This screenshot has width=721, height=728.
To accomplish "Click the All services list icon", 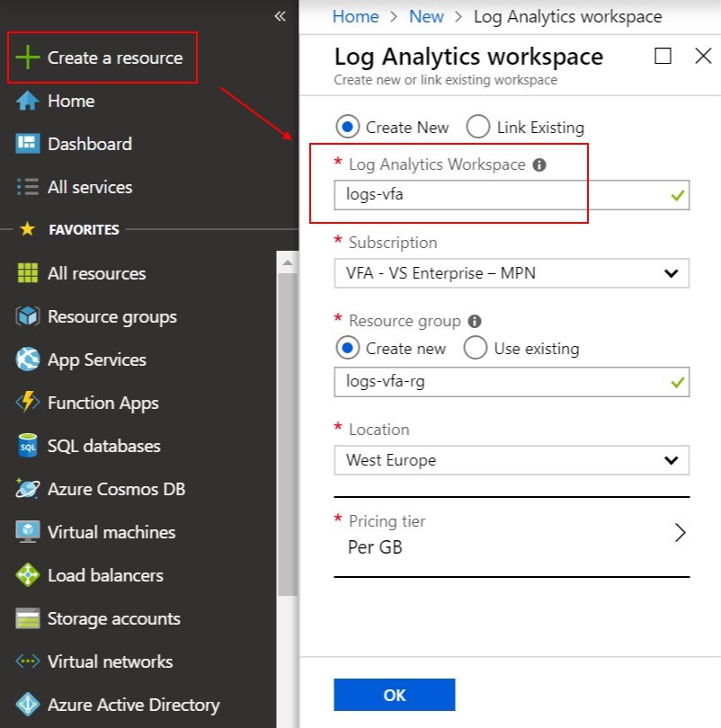I will pyautogui.click(x=27, y=187).
